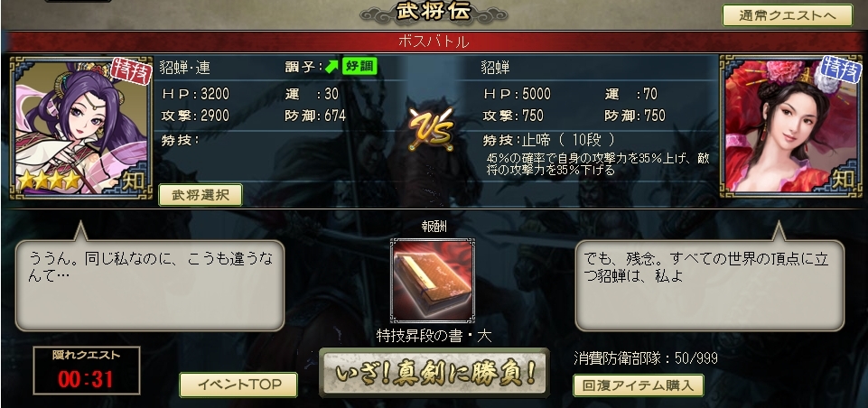
Task: Select the purple-haired 貂蝉·連 portrait
Action: click(80, 126)
